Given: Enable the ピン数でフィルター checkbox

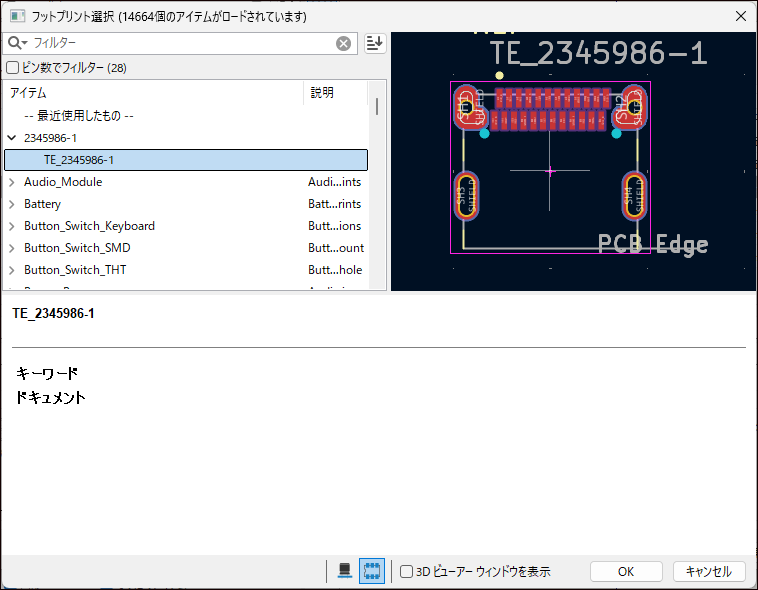Looking at the screenshot, I should tap(13, 68).
